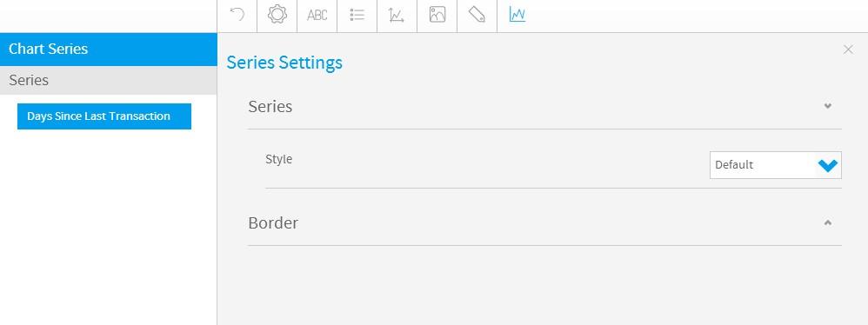This screenshot has height=325, width=868.
Task: Click the undo arrow icon
Action: pos(237,15)
